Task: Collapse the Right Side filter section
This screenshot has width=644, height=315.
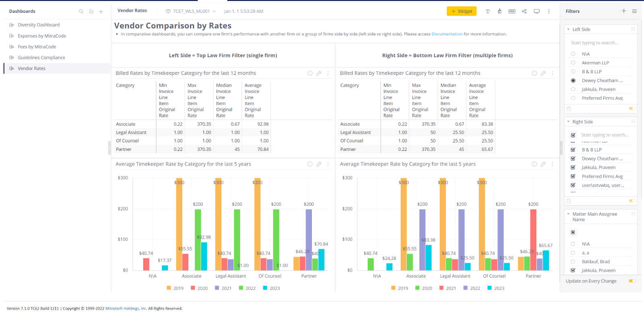Action: click(568, 121)
